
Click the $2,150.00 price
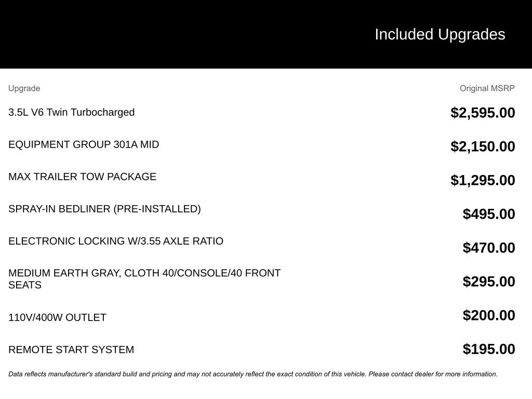coord(483,147)
